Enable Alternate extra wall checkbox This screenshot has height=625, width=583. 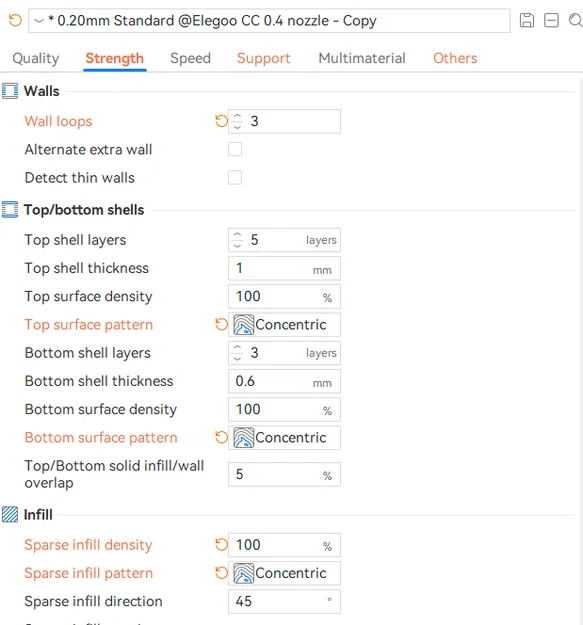click(x=235, y=149)
